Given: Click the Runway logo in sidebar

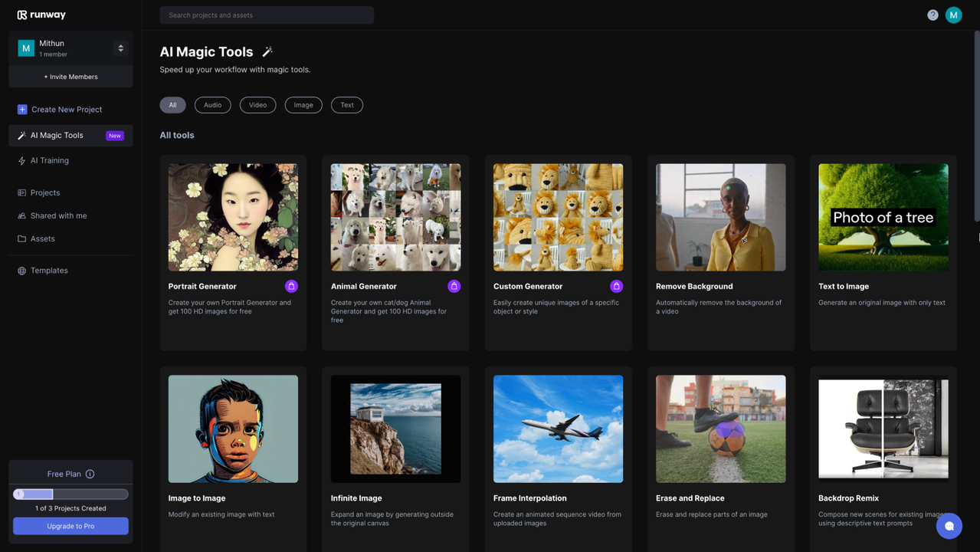Looking at the screenshot, I should pos(41,15).
